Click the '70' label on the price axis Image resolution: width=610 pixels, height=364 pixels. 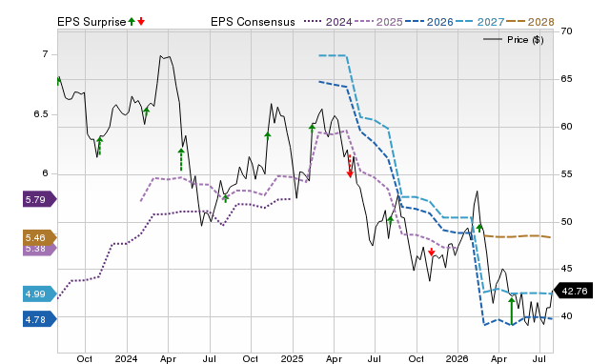click(567, 31)
